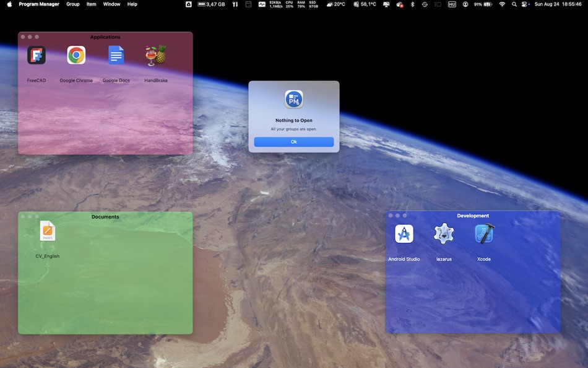Open the Bluetooth menu bar icon
The image size is (588, 368).
[412, 4]
